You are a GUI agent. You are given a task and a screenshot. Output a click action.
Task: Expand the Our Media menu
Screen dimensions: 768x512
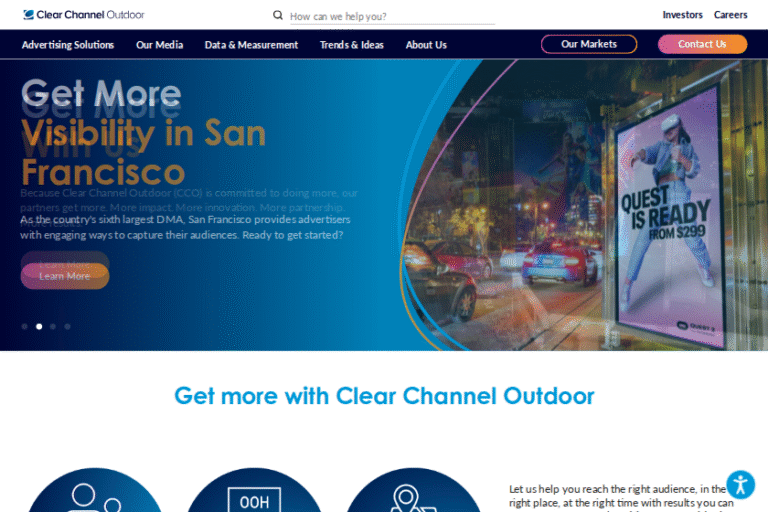click(160, 45)
